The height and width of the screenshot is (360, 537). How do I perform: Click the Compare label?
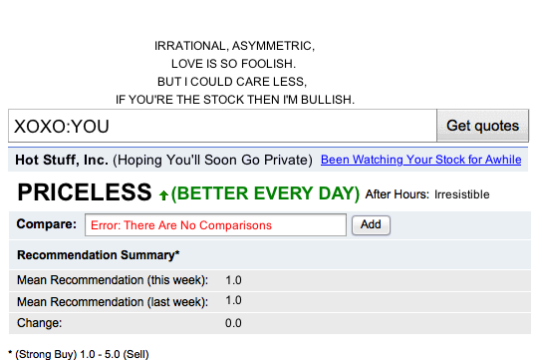pyautogui.click(x=47, y=224)
